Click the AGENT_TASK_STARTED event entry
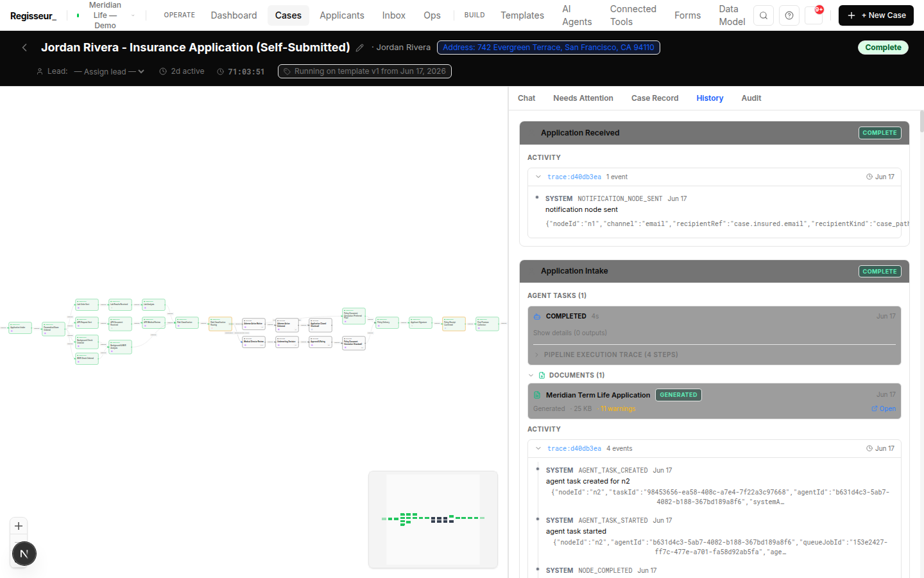Image resolution: width=924 pixels, height=578 pixels. [x=719, y=536]
